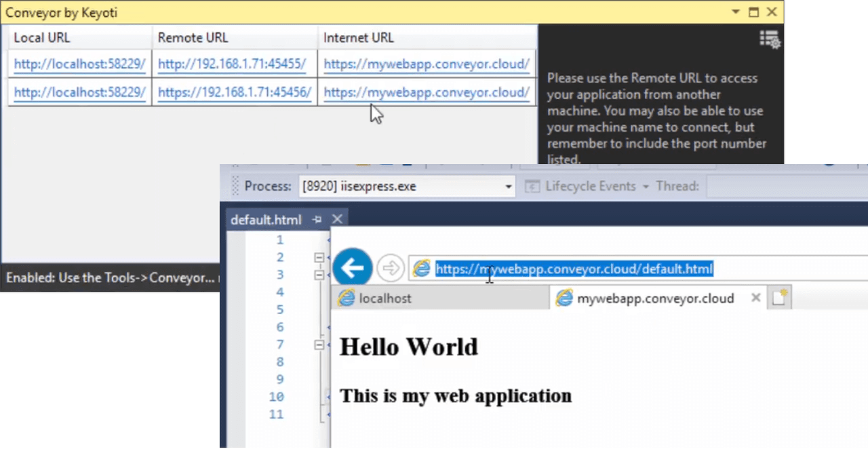Maximize the Conveyor by Keyoti panel
868x449 pixels.
[x=754, y=12]
